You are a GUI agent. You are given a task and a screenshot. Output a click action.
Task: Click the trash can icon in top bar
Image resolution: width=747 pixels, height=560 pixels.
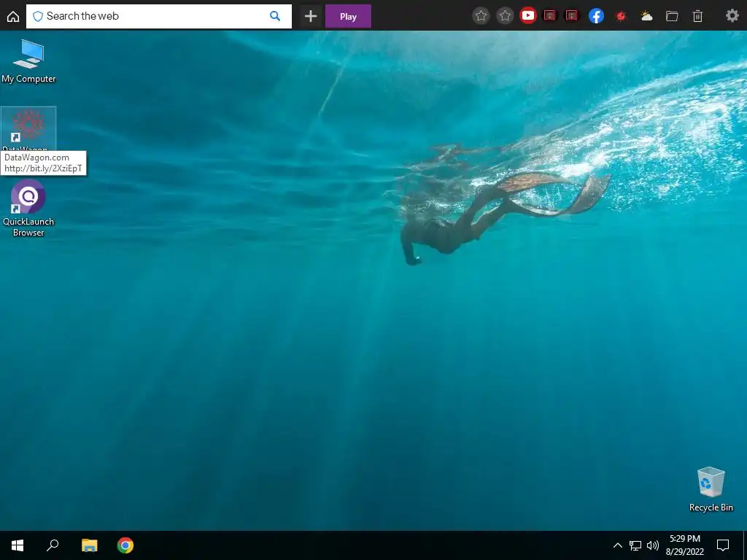[x=697, y=16]
